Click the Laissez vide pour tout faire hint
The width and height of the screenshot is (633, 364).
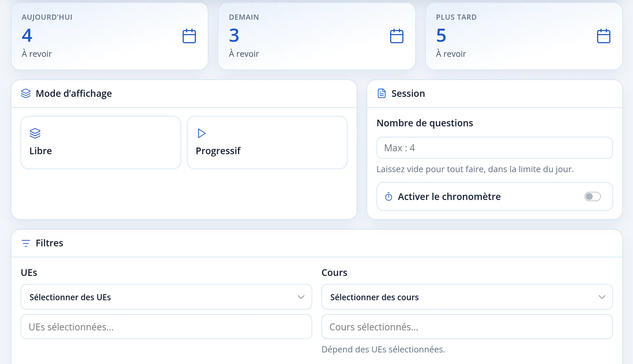pos(475,169)
